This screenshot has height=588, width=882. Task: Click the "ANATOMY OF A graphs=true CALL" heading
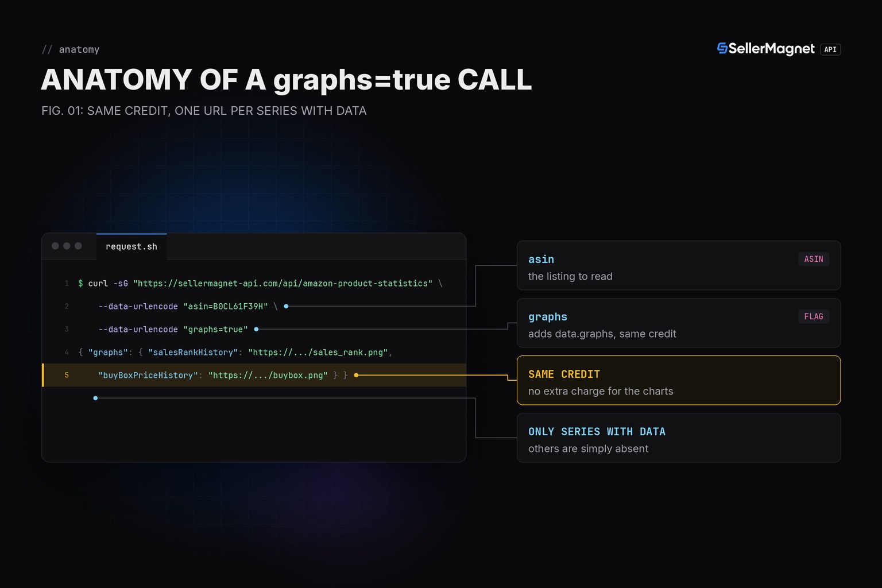[x=287, y=80]
